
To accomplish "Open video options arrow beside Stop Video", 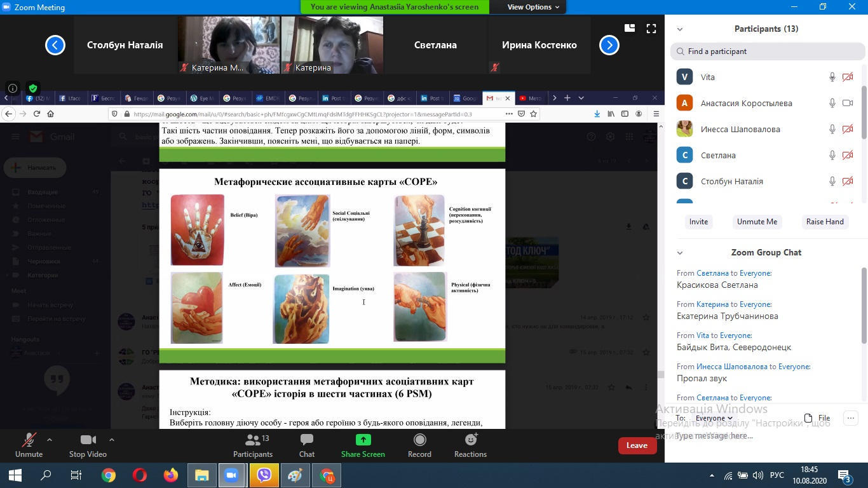I will coord(112,439).
